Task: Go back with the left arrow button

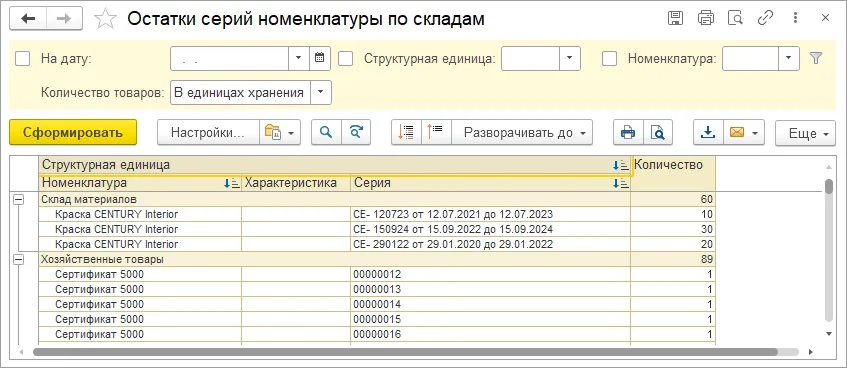Action: pyautogui.click(x=28, y=19)
